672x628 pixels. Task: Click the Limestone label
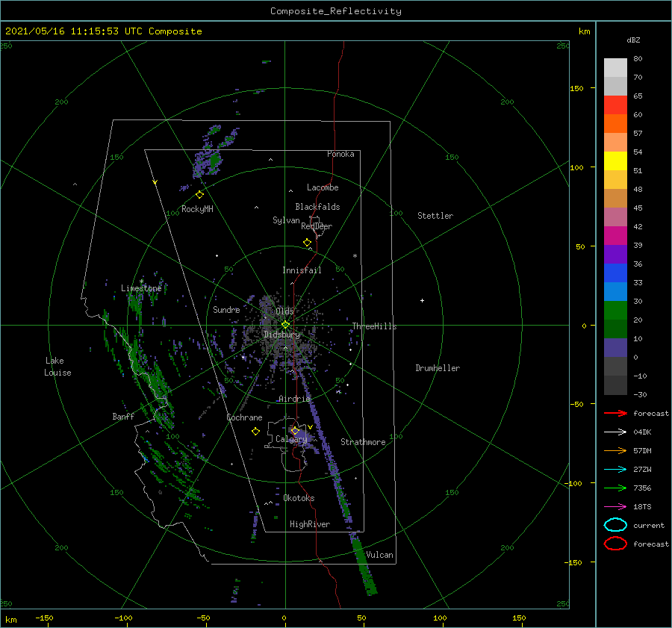tap(141, 288)
